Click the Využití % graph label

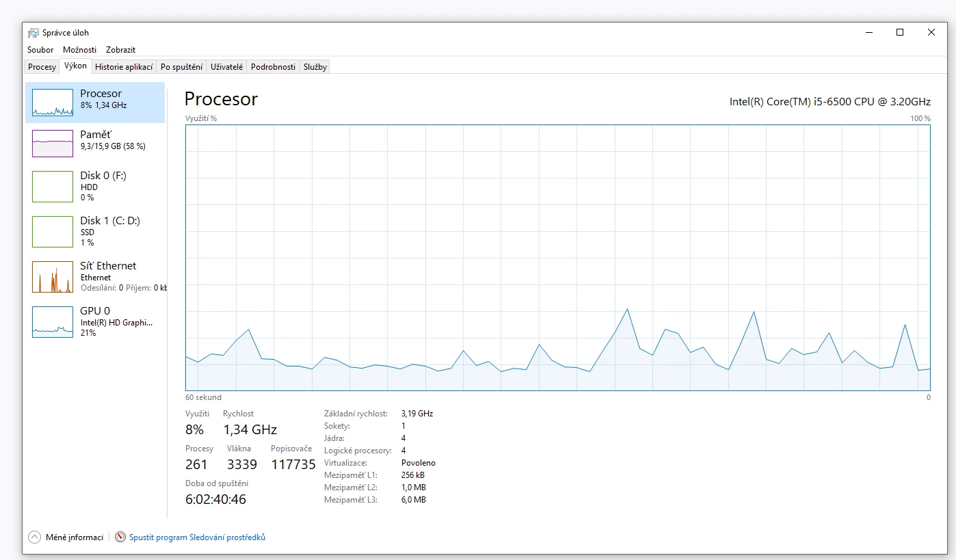(x=201, y=118)
